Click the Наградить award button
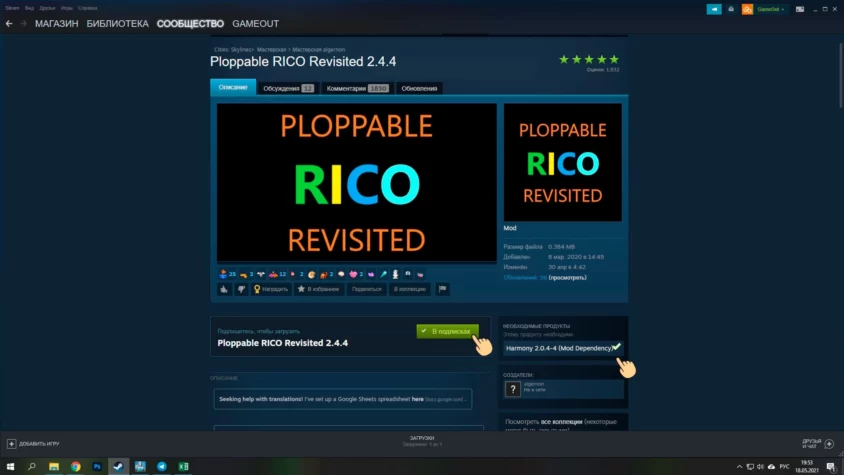This screenshot has height=475, width=844. tap(271, 289)
